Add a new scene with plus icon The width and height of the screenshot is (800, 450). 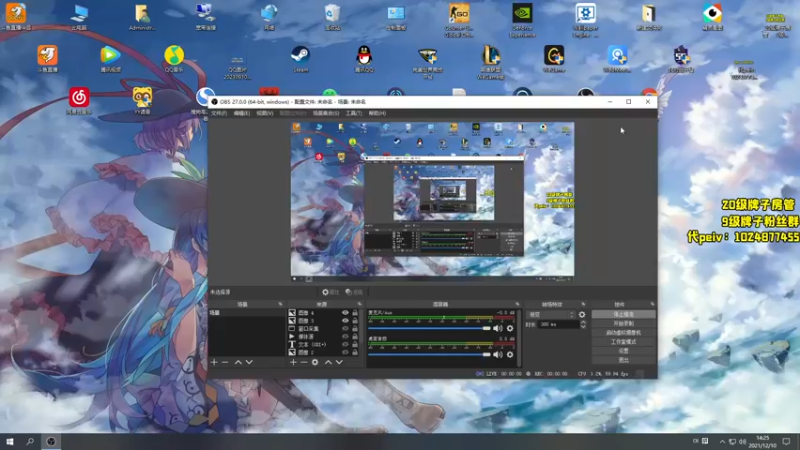coord(213,362)
